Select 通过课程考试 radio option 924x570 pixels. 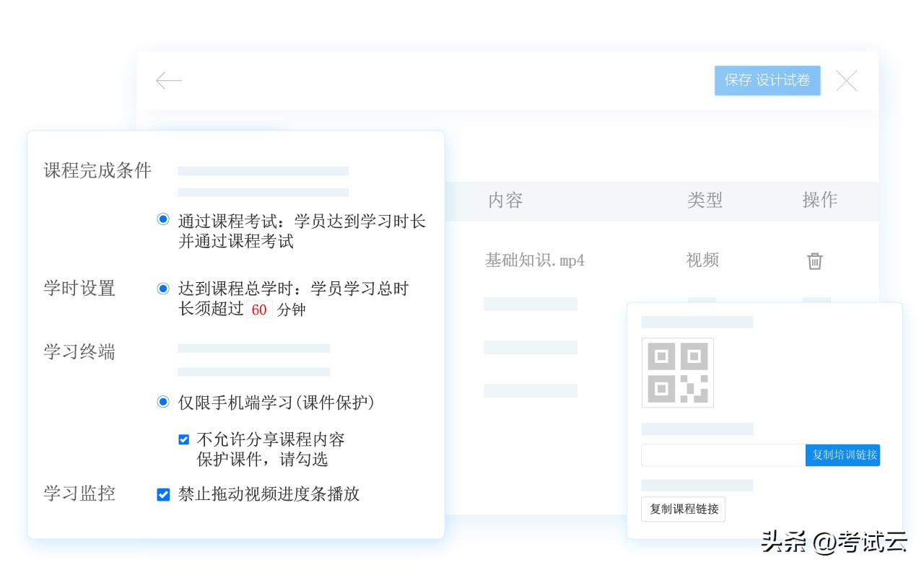coord(163,219)
